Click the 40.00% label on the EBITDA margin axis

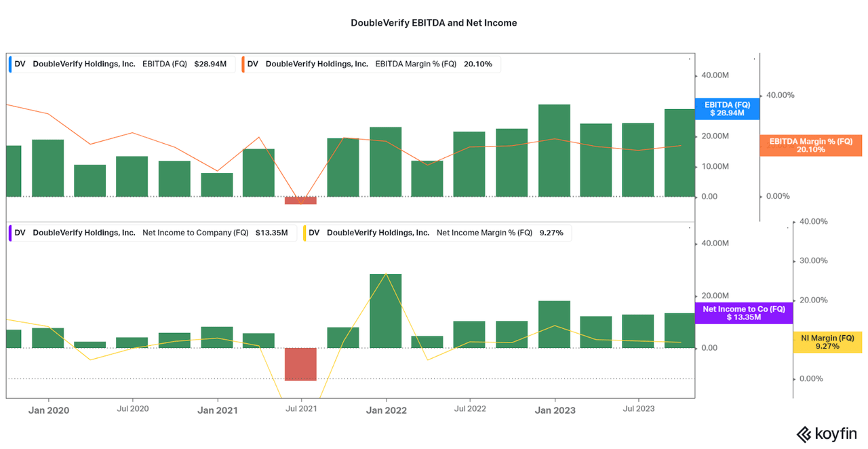pos(780,96)
